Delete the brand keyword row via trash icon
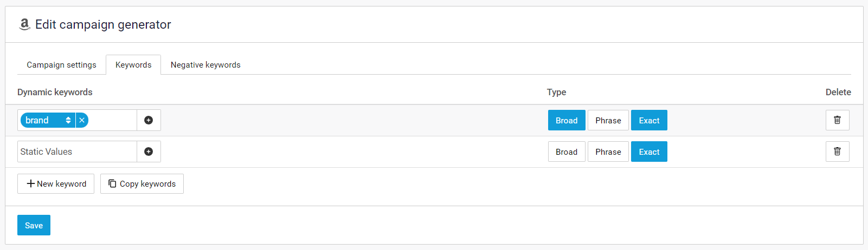Screen dimensions: 868x250 [x=837, y=120]
